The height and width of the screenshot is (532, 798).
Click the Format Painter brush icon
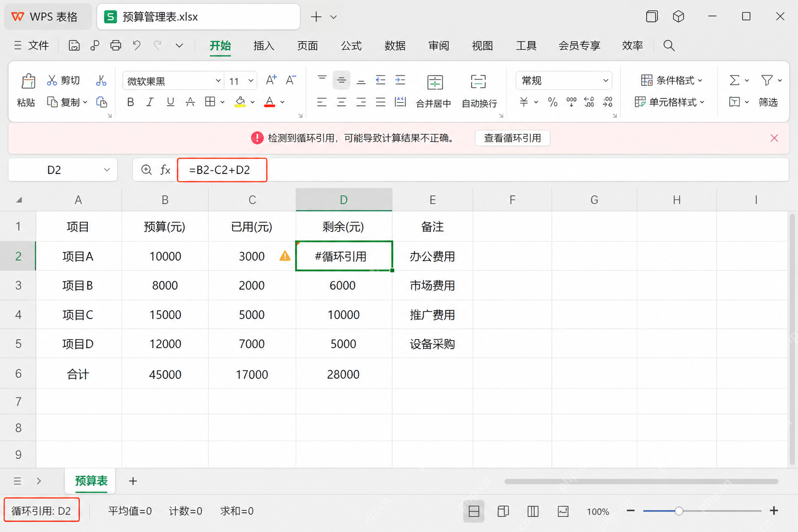coord(101,80)
